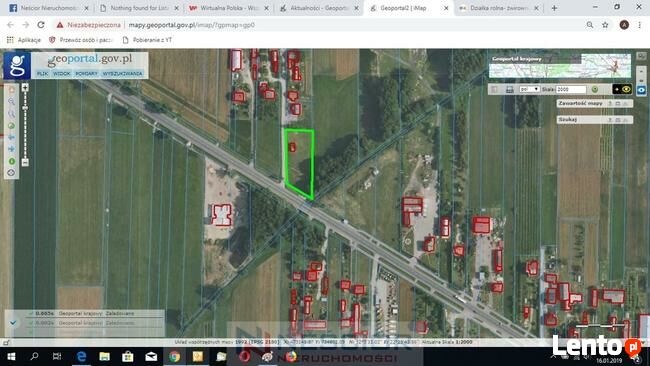Open browser zoom magnifier in address bar

tap(589, 25)
